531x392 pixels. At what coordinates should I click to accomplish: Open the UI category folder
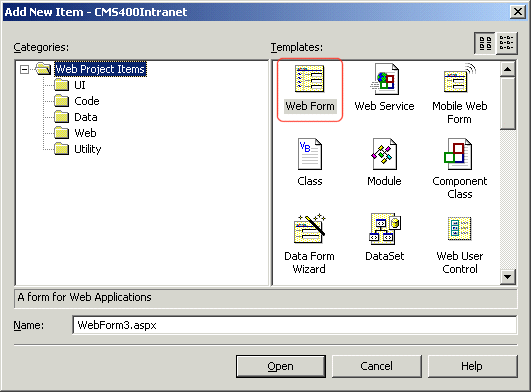(80, 85)
